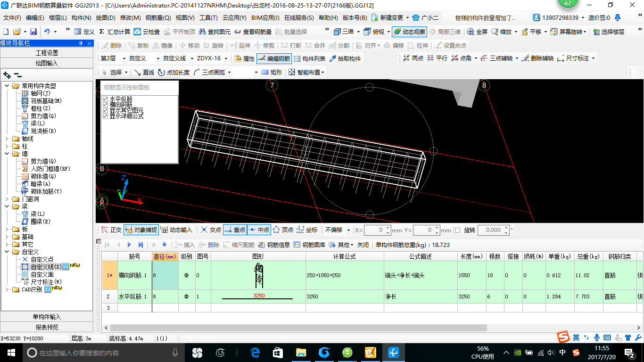
Task: Go to next rebar record arrow
Action: (x=129, y=245)
